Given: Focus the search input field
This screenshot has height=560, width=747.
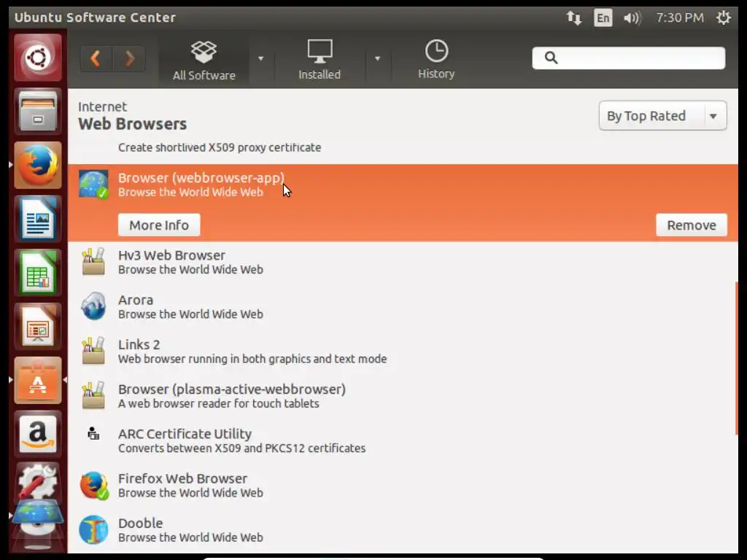Looking at the screenshot, I should [x=628, y=58].
